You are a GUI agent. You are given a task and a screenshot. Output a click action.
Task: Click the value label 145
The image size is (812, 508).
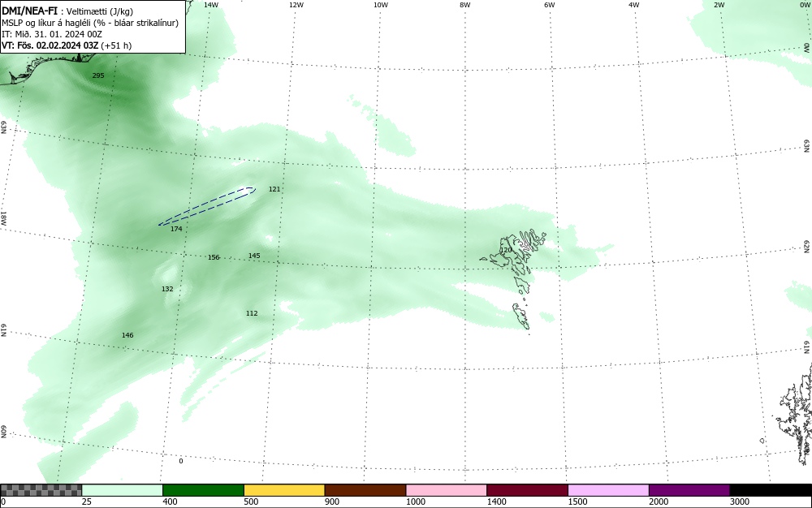(254, 256)
